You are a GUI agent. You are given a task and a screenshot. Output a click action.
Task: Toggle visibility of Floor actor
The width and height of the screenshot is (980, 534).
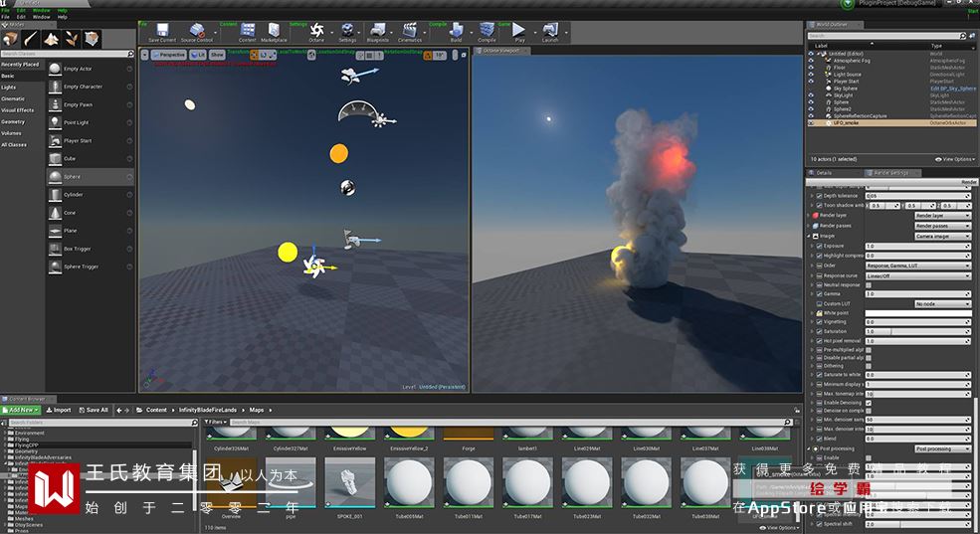coord(811,68)
